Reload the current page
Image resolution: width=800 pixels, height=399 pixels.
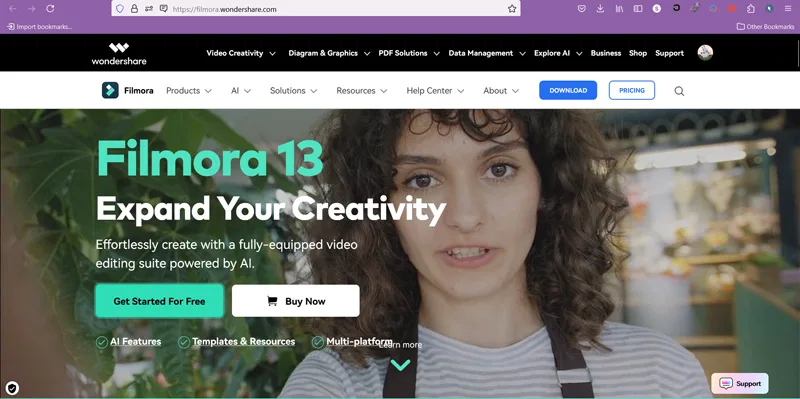click(50, 9)
